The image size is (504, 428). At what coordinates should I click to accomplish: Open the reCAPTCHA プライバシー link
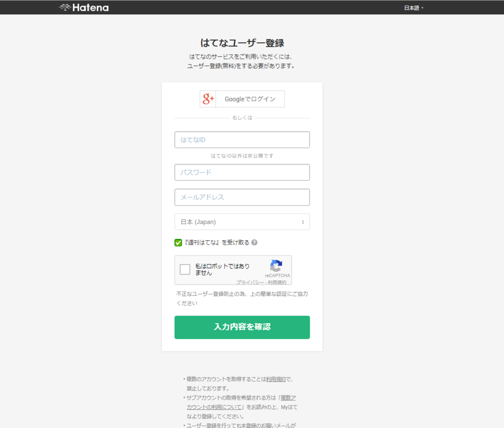[x=250, y=282]
